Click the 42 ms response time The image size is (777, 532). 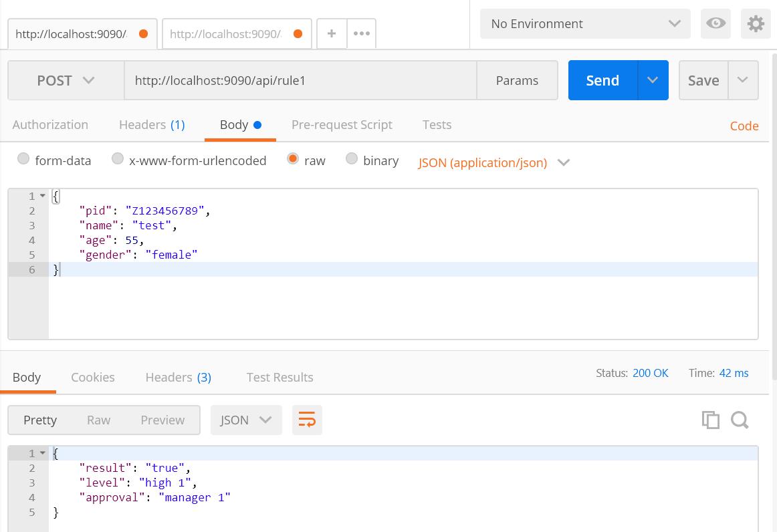(x=734, y=373)
